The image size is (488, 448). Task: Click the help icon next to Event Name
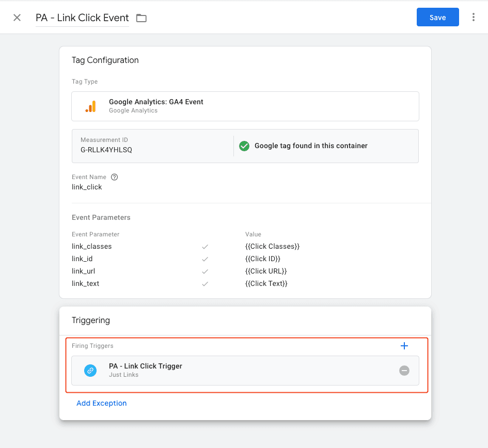coord(114,177)
